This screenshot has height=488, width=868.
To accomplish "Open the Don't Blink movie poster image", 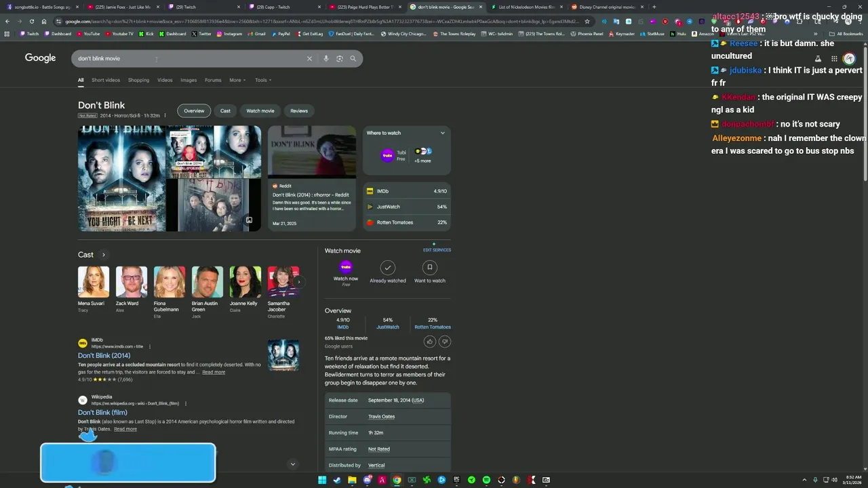I will pos(122,179).
